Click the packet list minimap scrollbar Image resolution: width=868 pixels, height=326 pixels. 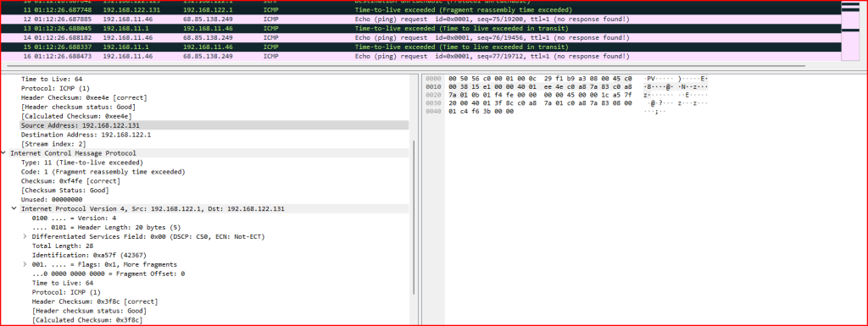coord(849,30)
